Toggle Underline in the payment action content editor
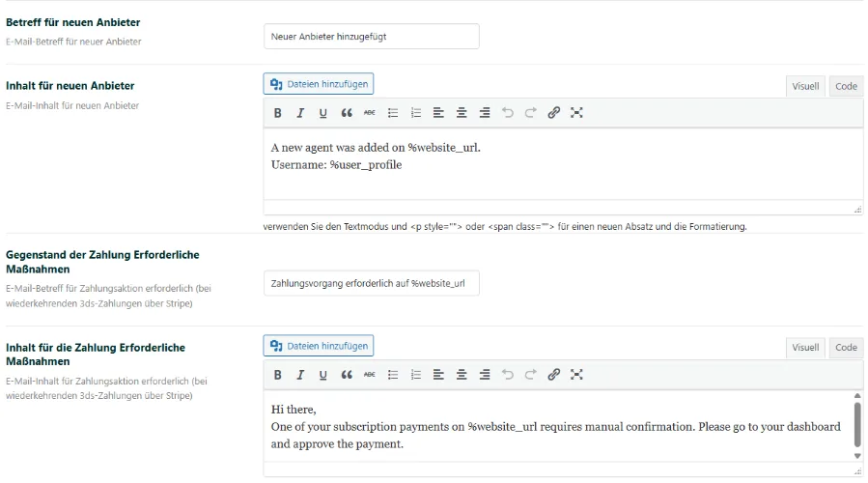 point(322,375)
